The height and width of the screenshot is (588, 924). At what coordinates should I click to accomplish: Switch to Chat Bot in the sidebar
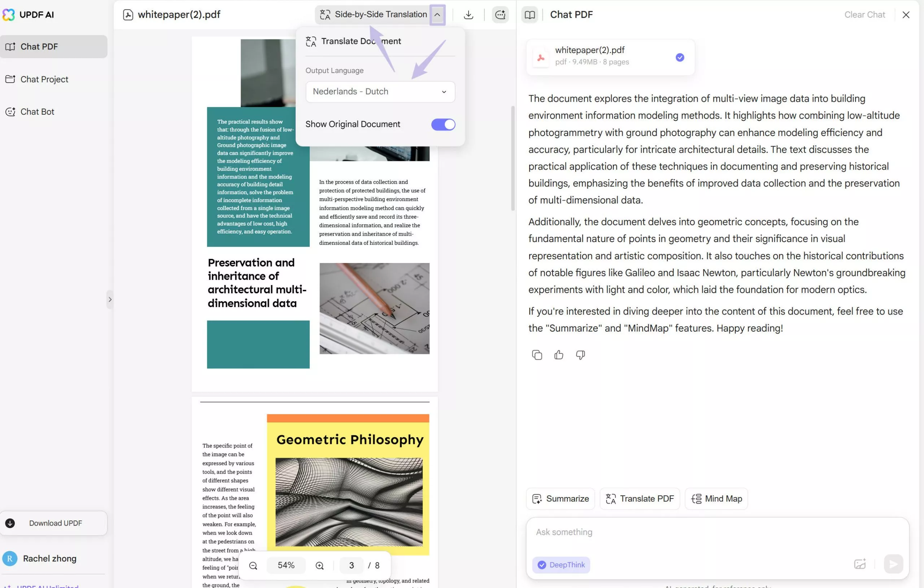(37, 111)
